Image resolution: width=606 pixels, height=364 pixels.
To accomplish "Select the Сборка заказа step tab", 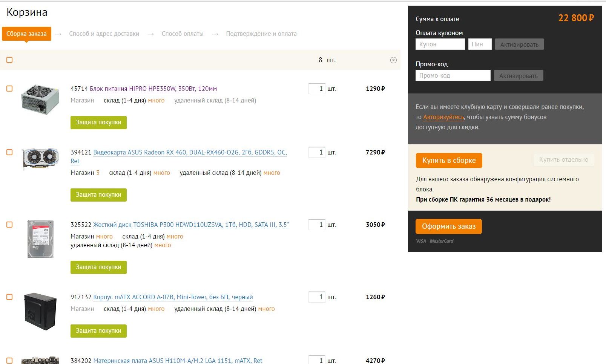I will (x=26, y=34).
